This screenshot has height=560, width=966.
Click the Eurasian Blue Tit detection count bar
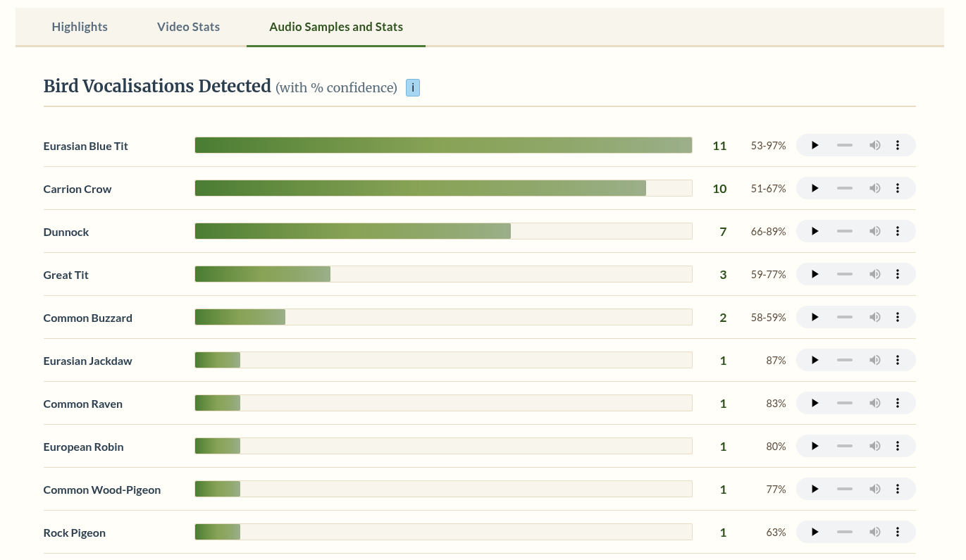coord(443,145)
